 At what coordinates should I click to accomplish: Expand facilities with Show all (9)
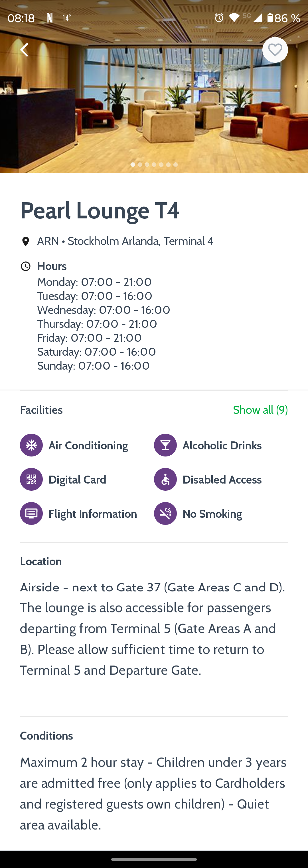260,410
